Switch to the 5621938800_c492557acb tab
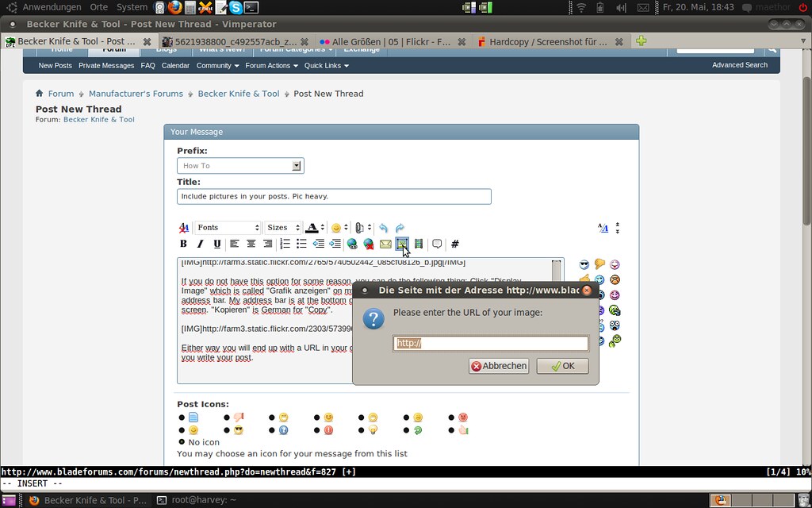Screen dimensions: 812x508 (x=235, y=41)
